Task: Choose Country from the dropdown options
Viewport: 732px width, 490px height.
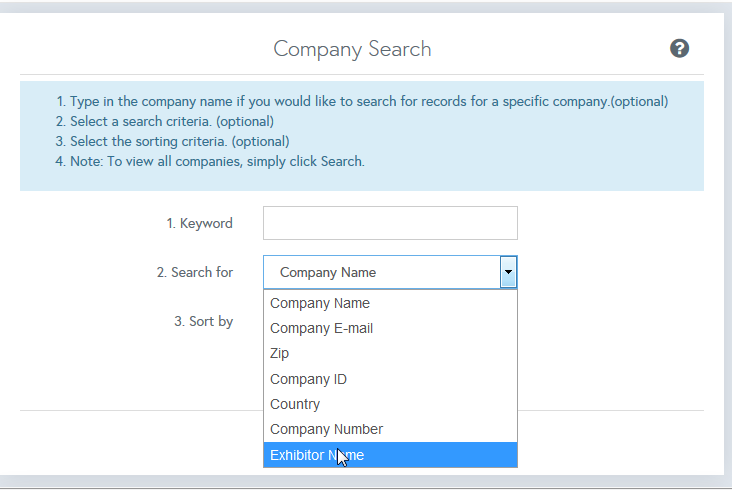Action: pos(295,404)
